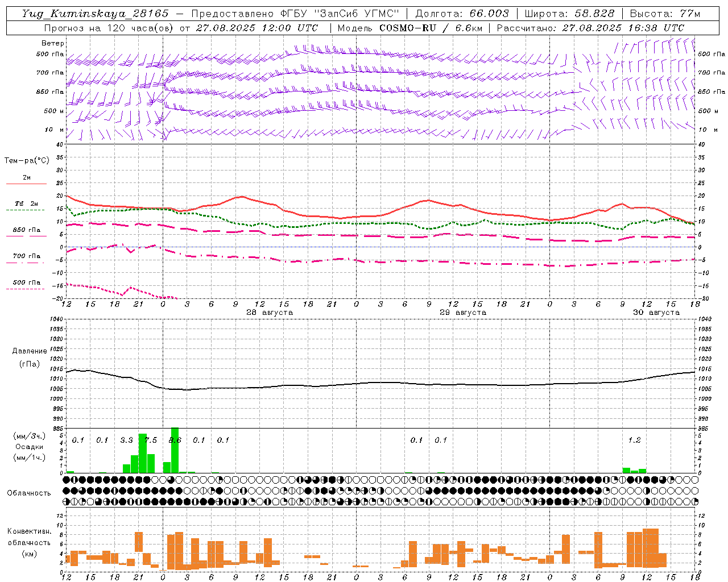Click the 7.5 precipitation value
728x582 pixels.
tap(151, 440)
